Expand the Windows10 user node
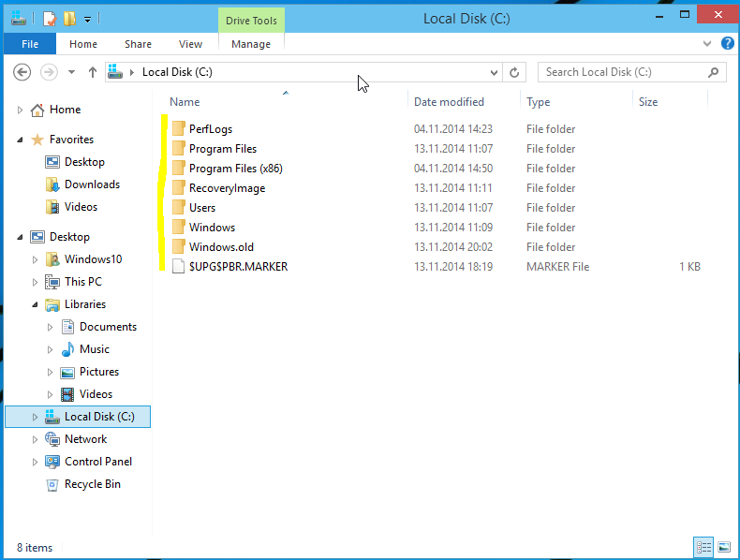This screenshot has height=560, width=740. click(35, 259)
